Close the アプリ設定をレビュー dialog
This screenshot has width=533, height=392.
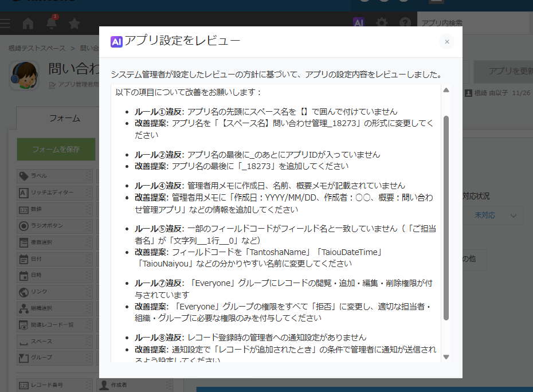[446, 42]
